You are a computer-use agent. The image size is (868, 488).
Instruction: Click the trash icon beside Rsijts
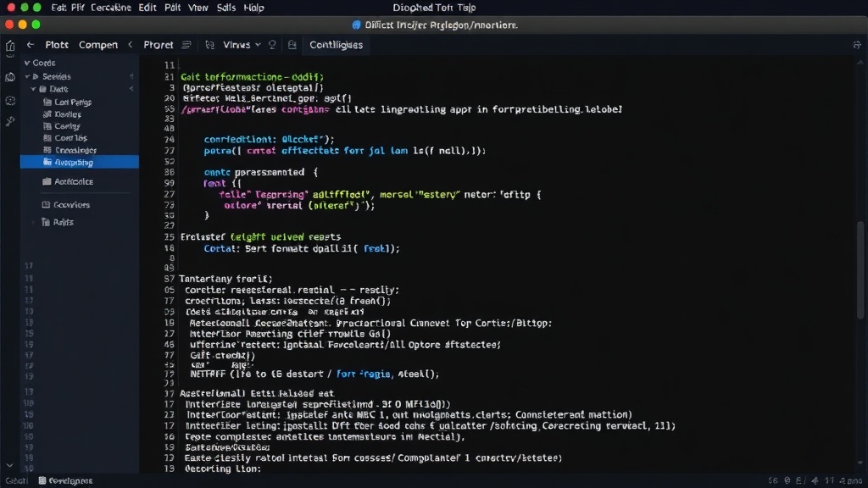coord(46,222)
